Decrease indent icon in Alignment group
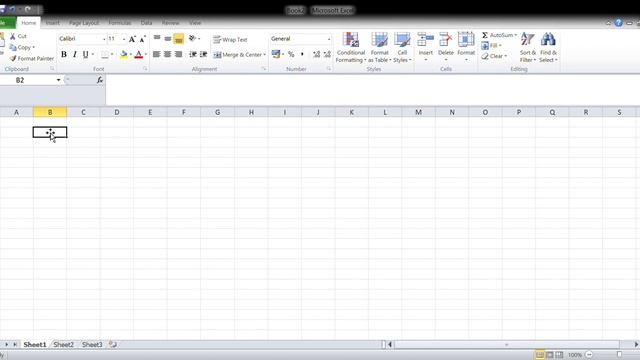 pos(193,54)
